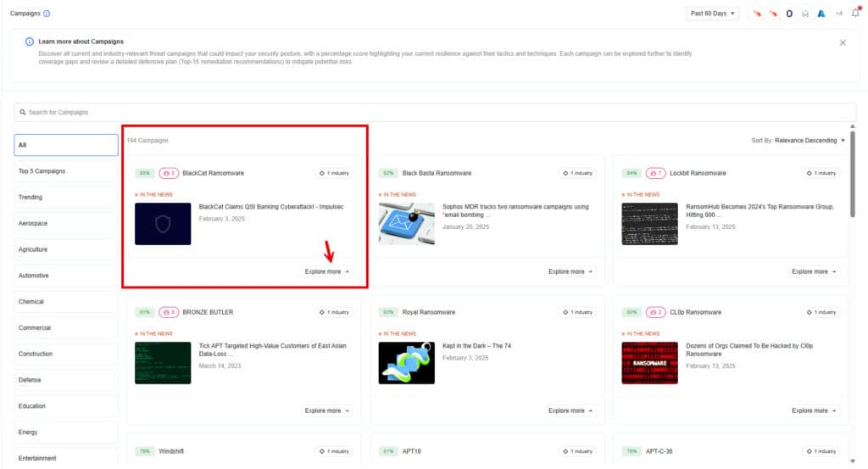Click Cl0p Ransomware pink alert badge
Image resolution: width=868 pixels, height=469 pixels.
(656, 312)
